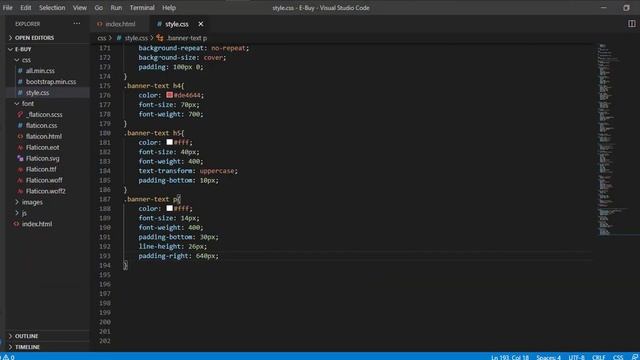The width and height of the screenshot is (640, 360).
Task: Collapse the css folder
Action: tap(47, 60)
